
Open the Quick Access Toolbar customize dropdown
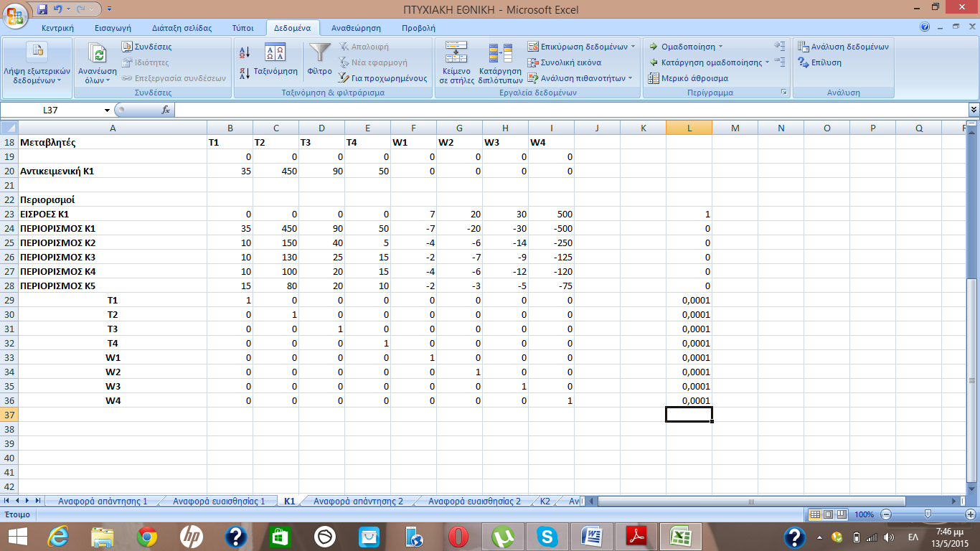[x=109, y=10]
